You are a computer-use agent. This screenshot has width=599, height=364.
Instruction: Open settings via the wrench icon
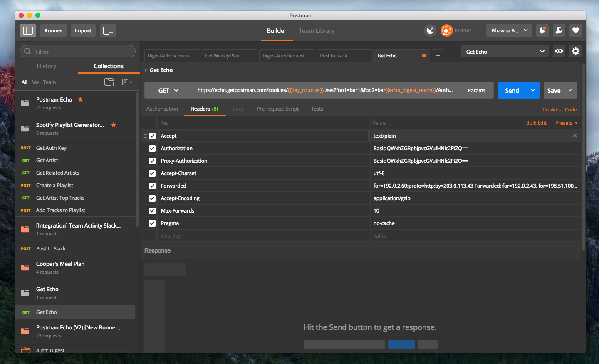click(559, 30)
